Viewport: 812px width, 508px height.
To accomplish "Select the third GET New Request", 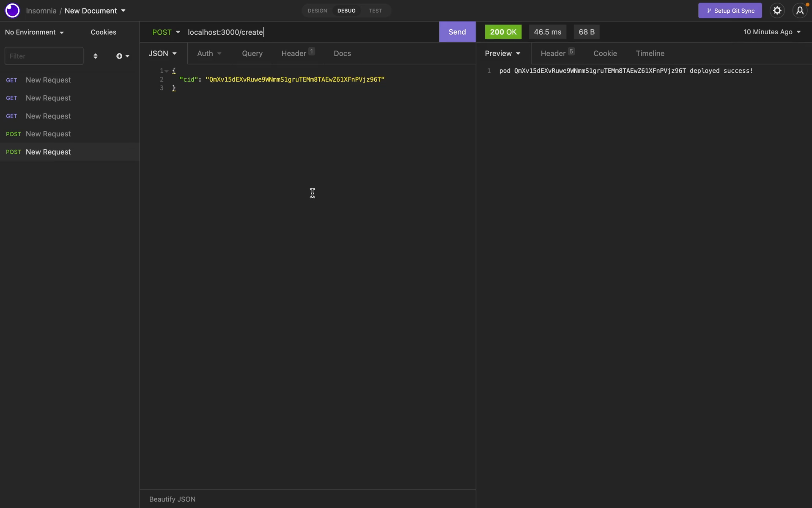I will (69, 116).
